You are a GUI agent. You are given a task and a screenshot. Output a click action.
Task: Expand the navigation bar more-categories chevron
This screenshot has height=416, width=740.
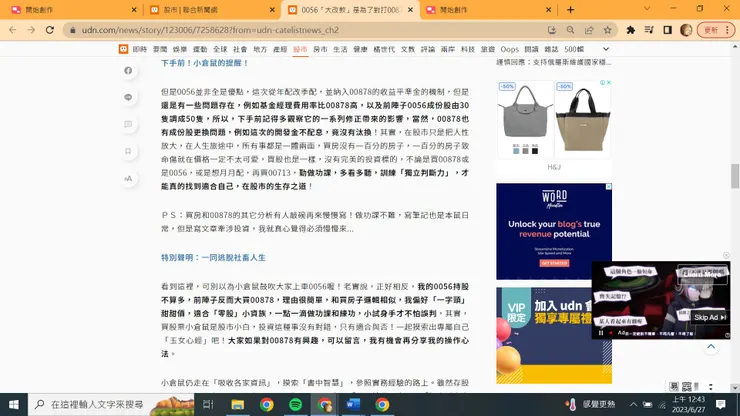pyautogui.click(x=606, y=49)
